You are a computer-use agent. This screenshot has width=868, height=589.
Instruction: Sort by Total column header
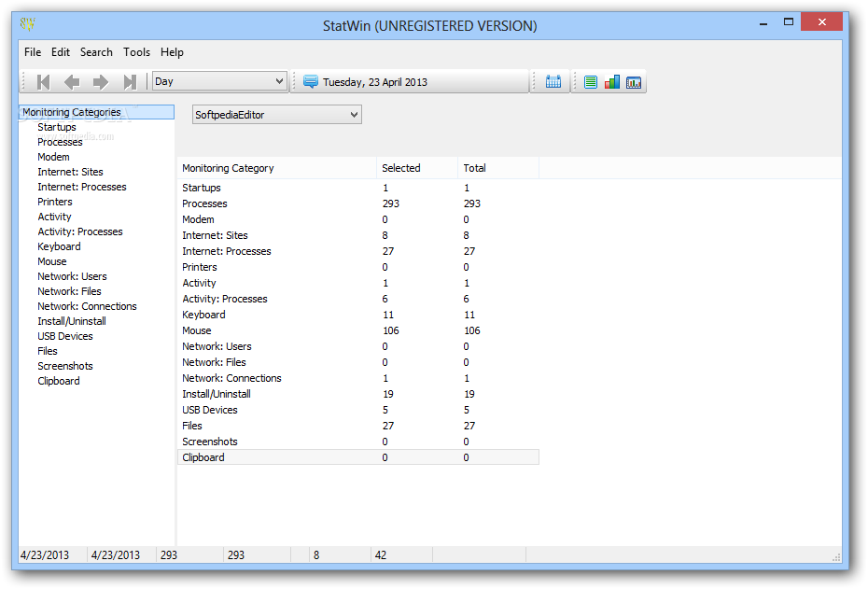(x=498, y=168)
